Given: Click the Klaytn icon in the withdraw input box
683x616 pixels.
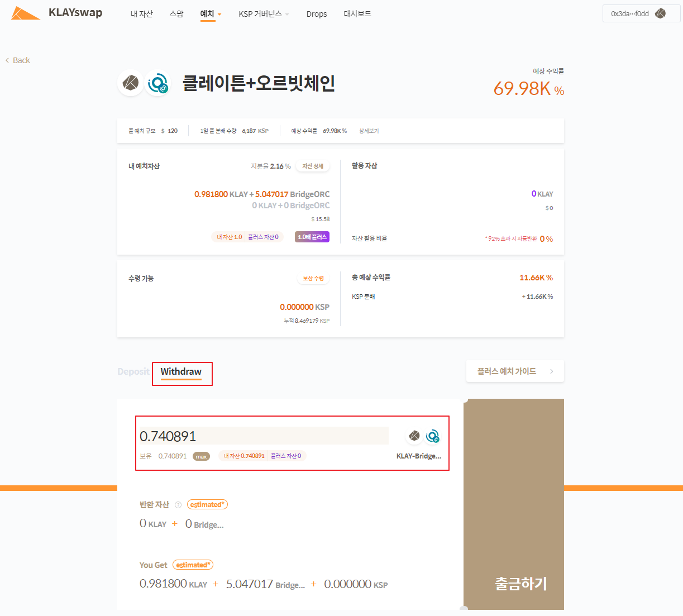Looking at the screenshot, I should (414, 436).
